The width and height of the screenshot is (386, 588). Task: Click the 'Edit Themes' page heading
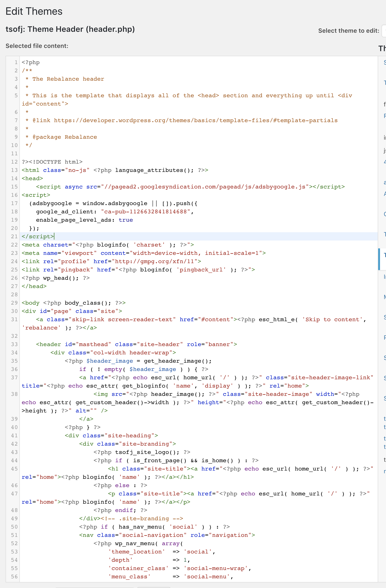[x=34, y=11]
